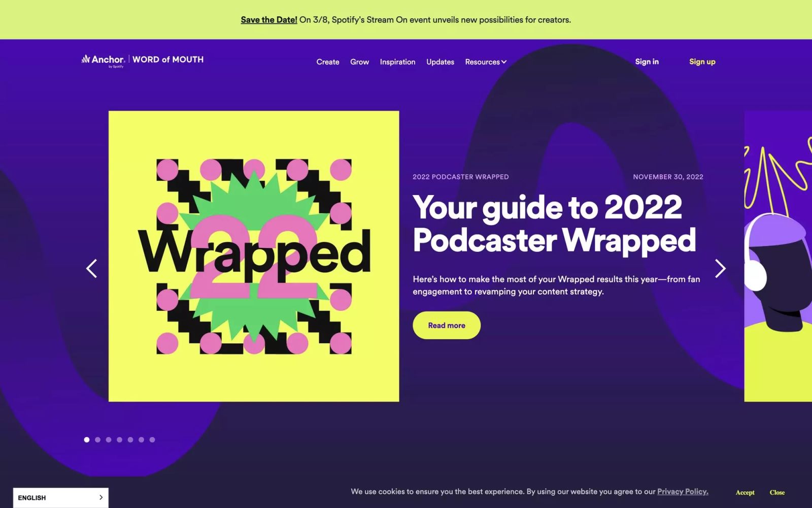Select the third carousel dot

point(109,440)
